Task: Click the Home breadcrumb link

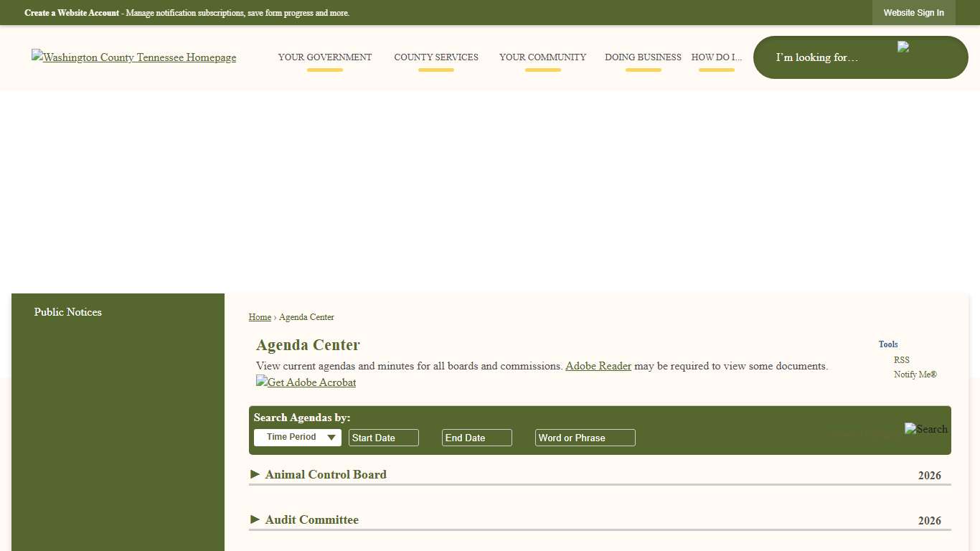Action: pos(260,316)
